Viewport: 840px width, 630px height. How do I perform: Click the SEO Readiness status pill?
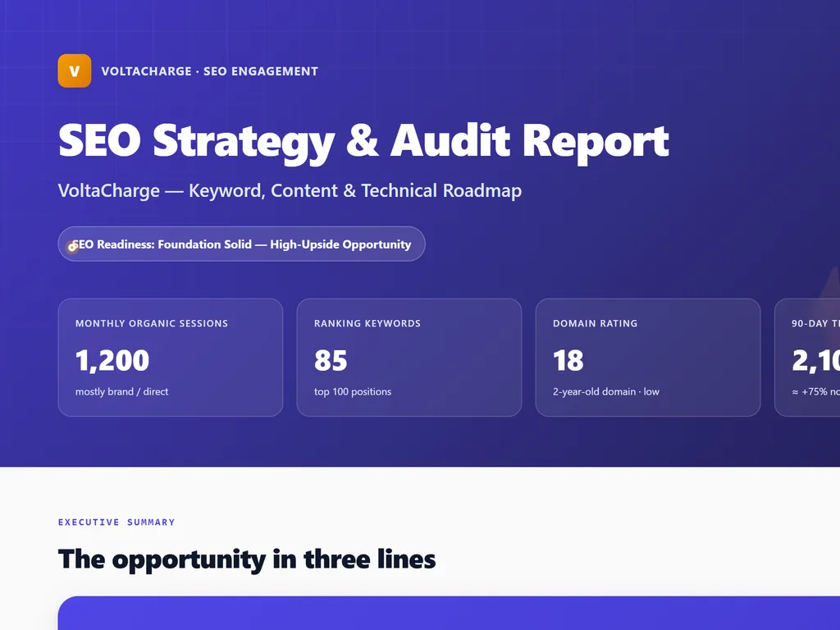coord(242,244)
